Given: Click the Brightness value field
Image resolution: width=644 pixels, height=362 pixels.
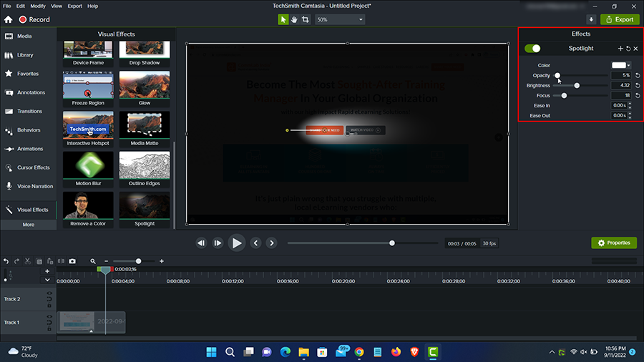Looking at the screenshot, I should coord(621,85).
